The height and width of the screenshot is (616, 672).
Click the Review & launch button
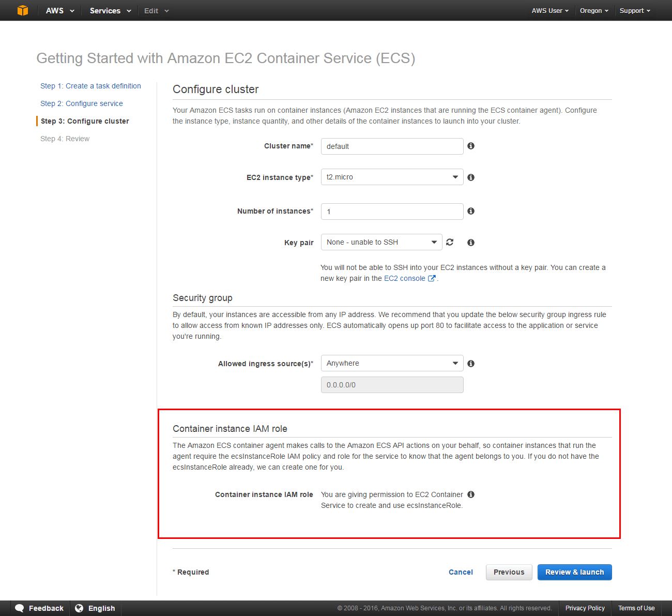[574, 572]
